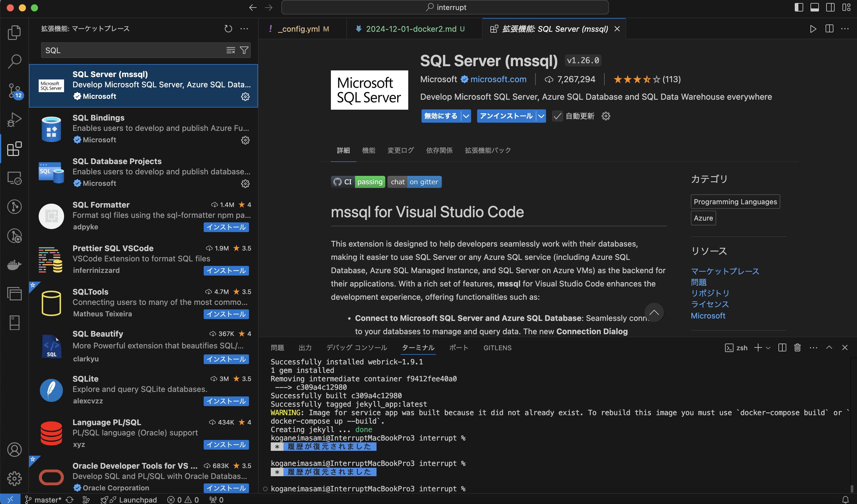The image size is (857, 504).
Task: Open the Accounts icon in activity bar
Action: (x=14, y=450)
